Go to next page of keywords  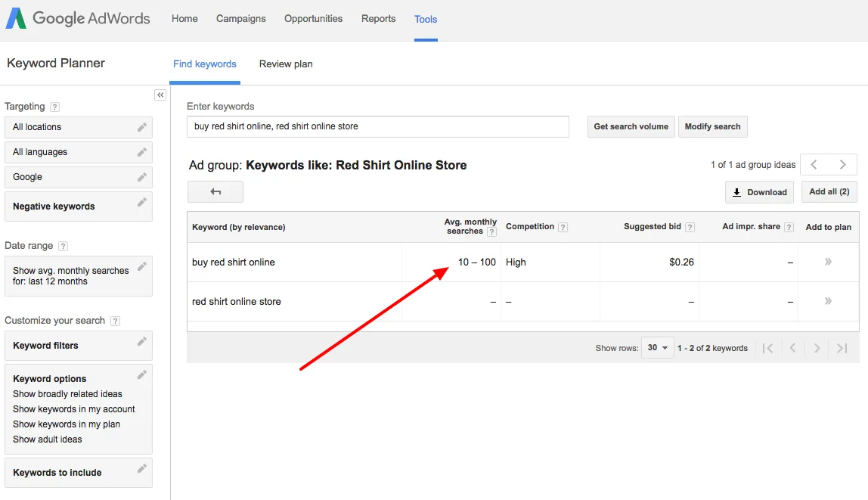(817, 348)
